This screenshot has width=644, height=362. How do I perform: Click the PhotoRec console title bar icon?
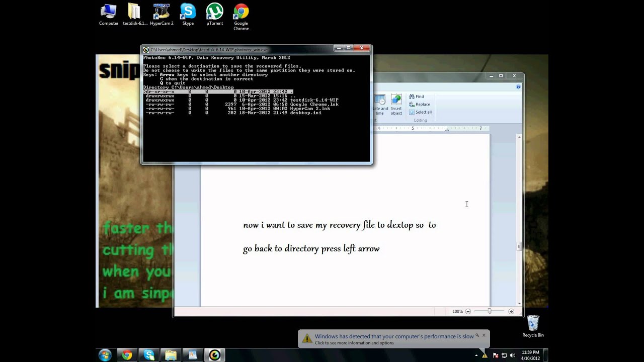146,50
